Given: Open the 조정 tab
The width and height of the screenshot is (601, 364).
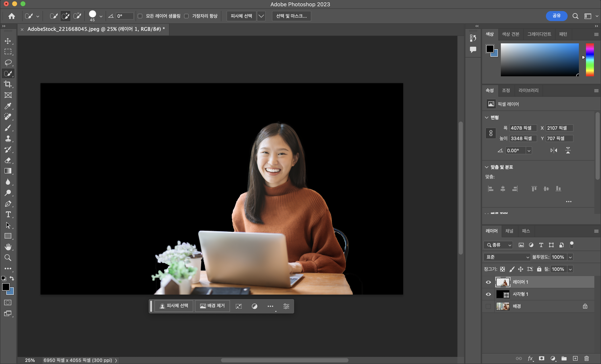Looking at the screenshot, I should coord(506,90).
